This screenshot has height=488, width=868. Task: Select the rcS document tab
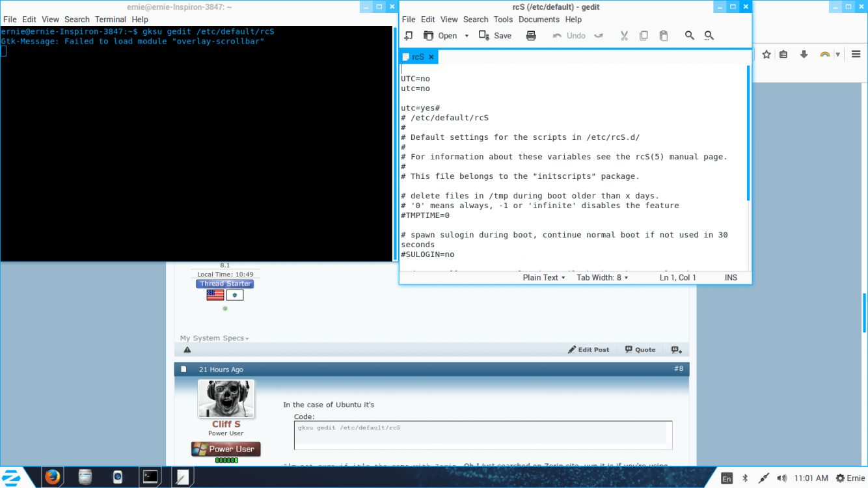click(418, 57)
